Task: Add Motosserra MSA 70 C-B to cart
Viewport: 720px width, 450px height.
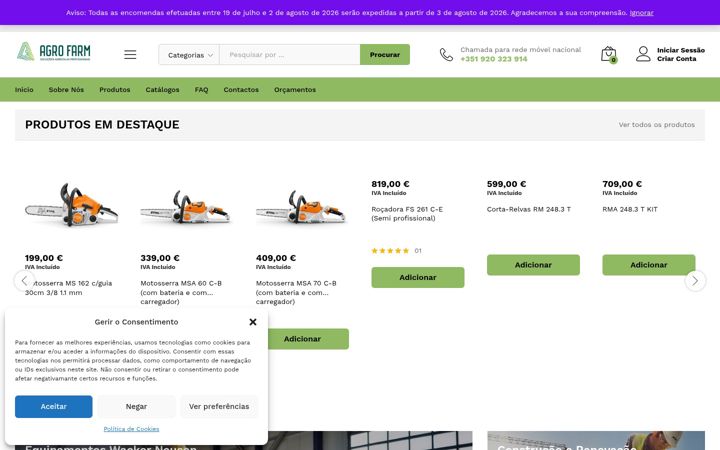Action: pyautogui.click(x=308, y=339)
